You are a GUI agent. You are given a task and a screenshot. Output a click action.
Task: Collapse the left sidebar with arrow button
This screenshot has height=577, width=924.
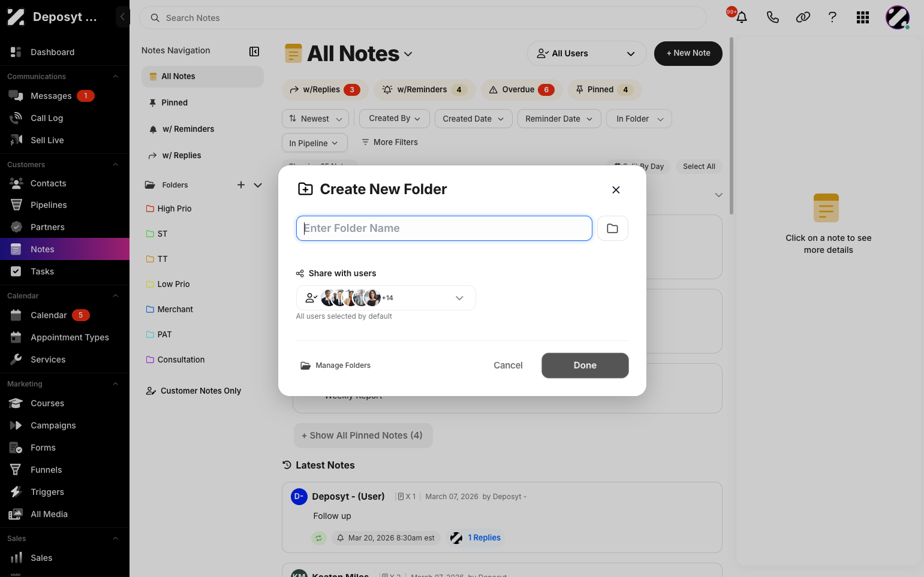[x=122, y=17]
